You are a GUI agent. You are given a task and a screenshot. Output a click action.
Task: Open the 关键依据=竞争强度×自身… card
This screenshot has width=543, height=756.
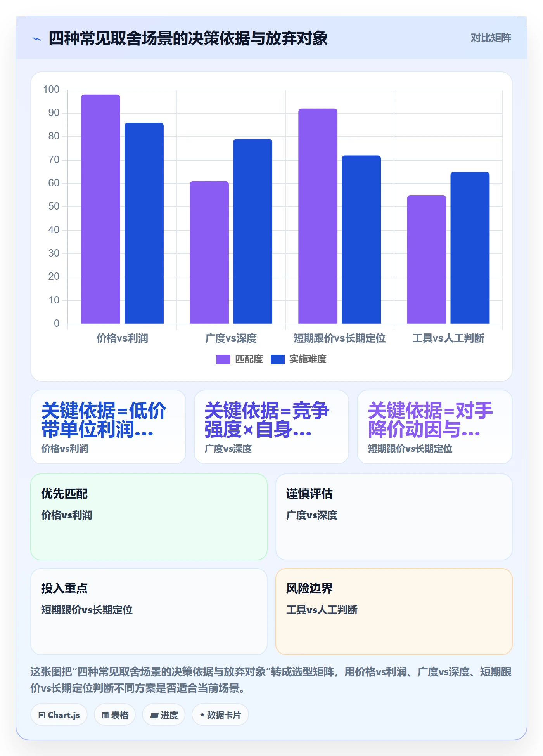click(x=271, y=427)
